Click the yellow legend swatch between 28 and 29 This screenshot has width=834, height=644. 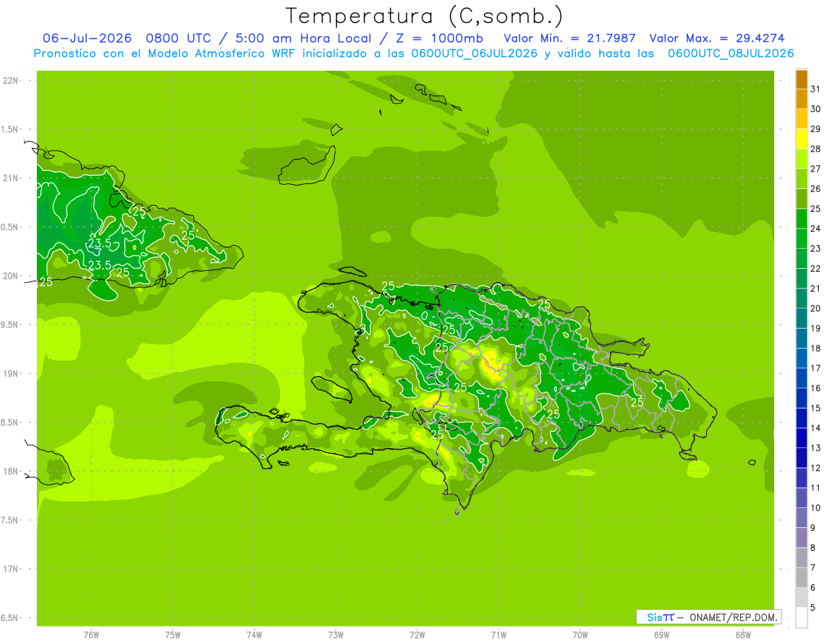[x=801, y=139]
